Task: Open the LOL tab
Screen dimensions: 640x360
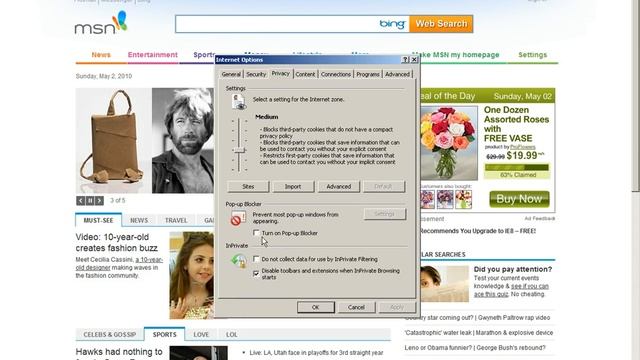Action: tap(231, 335)
